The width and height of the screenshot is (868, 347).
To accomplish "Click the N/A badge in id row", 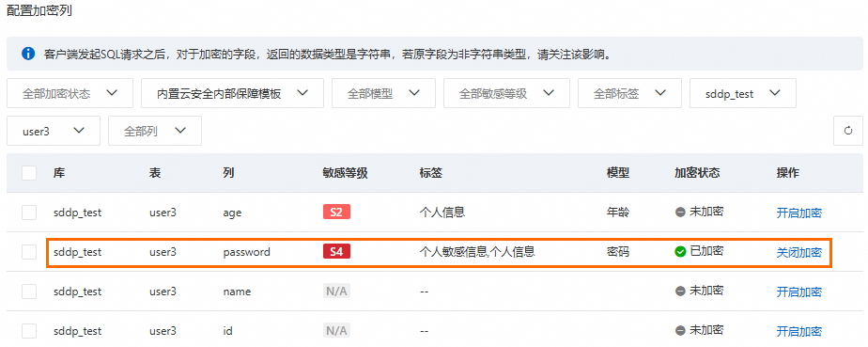I will pos(336,331).
